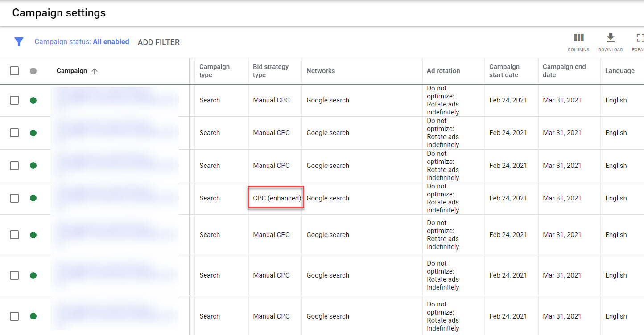This screenshot has width=644, height=335.
Task: Change status of second campaign via green dot
Action: coord(33,133)
